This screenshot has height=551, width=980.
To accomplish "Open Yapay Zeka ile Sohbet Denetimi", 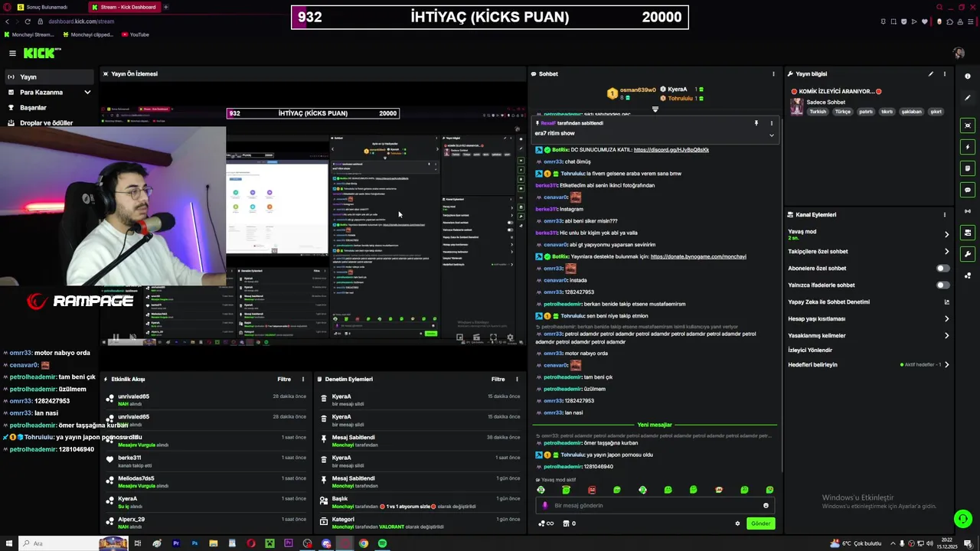I will [x=869, y=302].
